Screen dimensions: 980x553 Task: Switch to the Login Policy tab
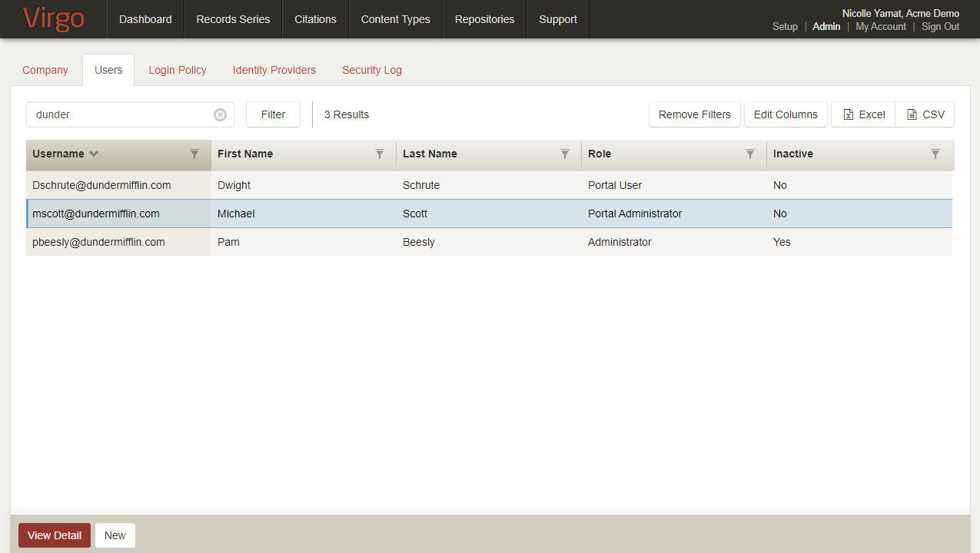178,70
